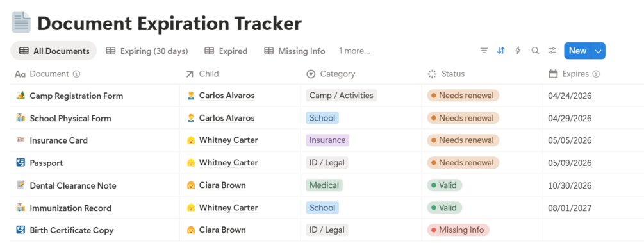Open the Missing Info view tab
This screenshot has height=243, width=644.
(x=295, y=51)
